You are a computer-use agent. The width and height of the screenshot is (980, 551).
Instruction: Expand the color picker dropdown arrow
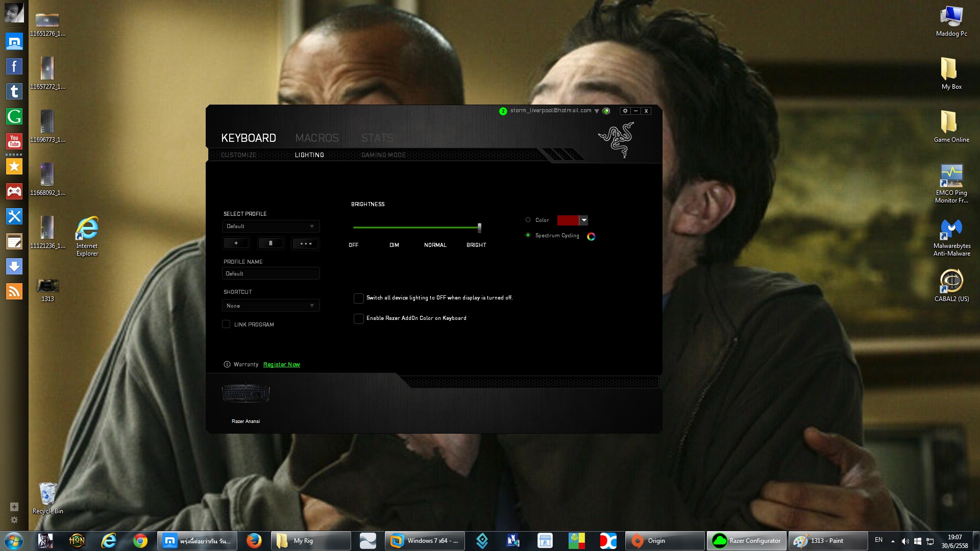584,220
